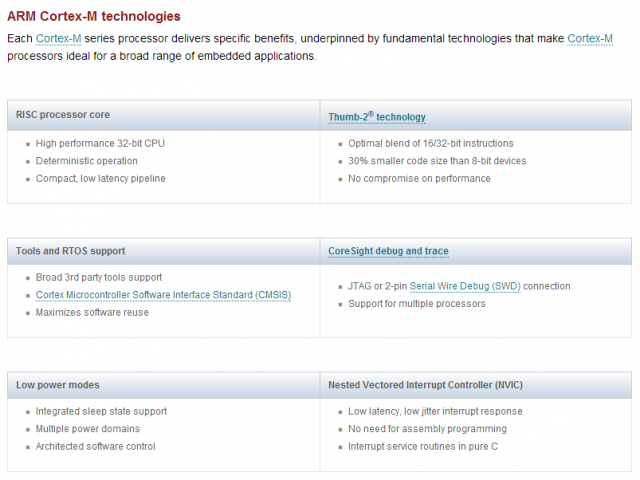Open the first Cortex-M link in intro
The width and height of the screenshot is (640, 480).
click(59, 38)
